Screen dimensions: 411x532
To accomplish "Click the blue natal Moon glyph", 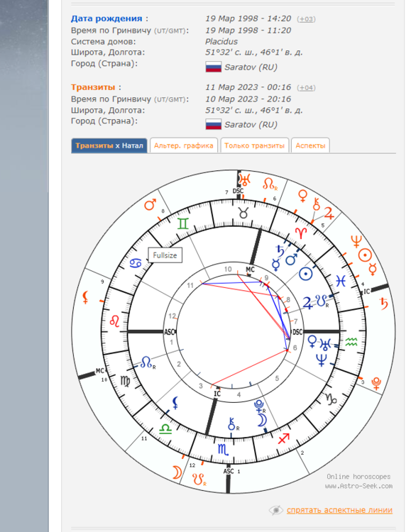I will (x=262, y=421).
